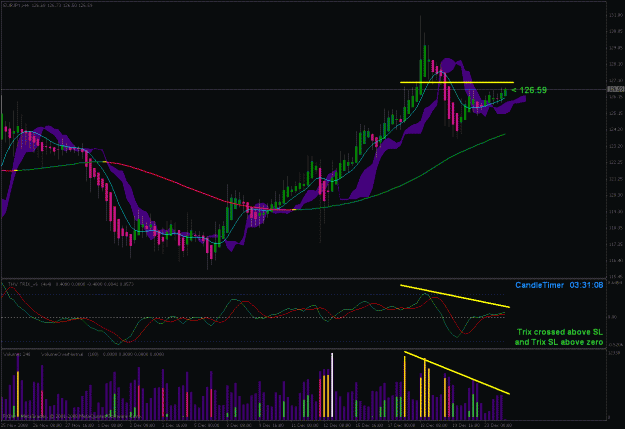Click the green '< 126.59' price label
625x429 pixels.
coord(529,91)
